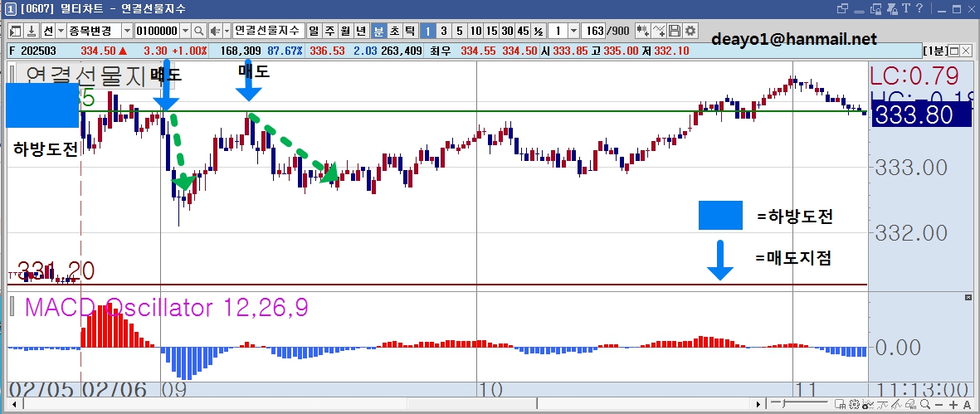Click the floppy disk save icon
This screenshot has height=414, width=980.
click(675, 31)
